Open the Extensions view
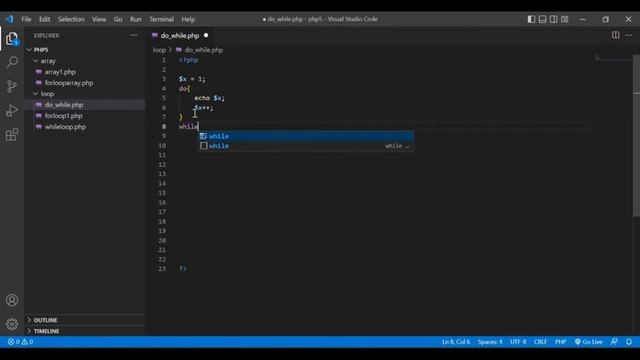The height and width of the screenshot is (360, 640). point(12,134)
